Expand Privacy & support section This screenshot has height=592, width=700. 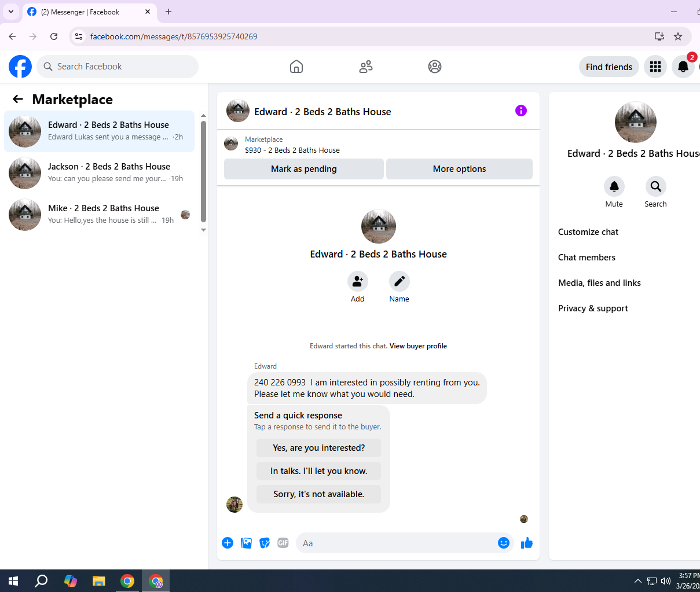click(x=593, y=308)
